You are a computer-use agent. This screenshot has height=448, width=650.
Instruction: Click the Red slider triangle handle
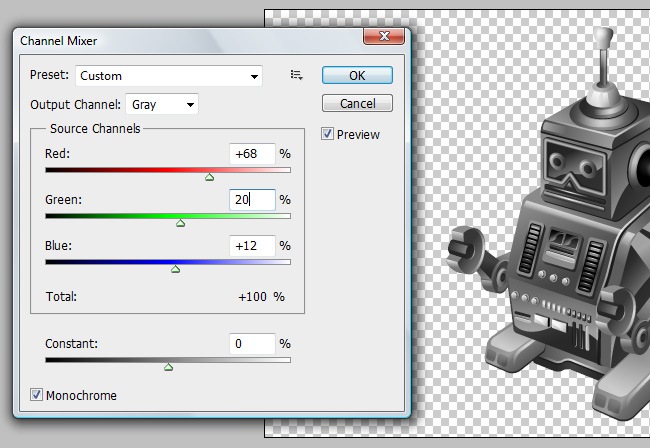[x=209, y=177]
